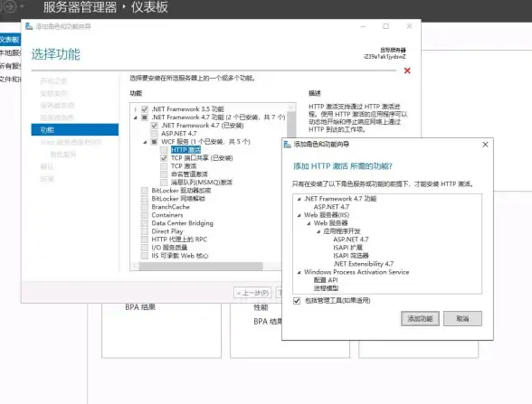
Task: Toggle the TCP Port Sharing checkbox
Action: (x=165, y=158)
